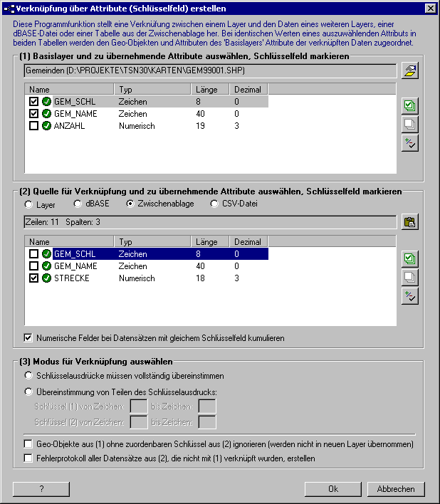Invert attribute selection in base layer list

(x=410, y=143)
